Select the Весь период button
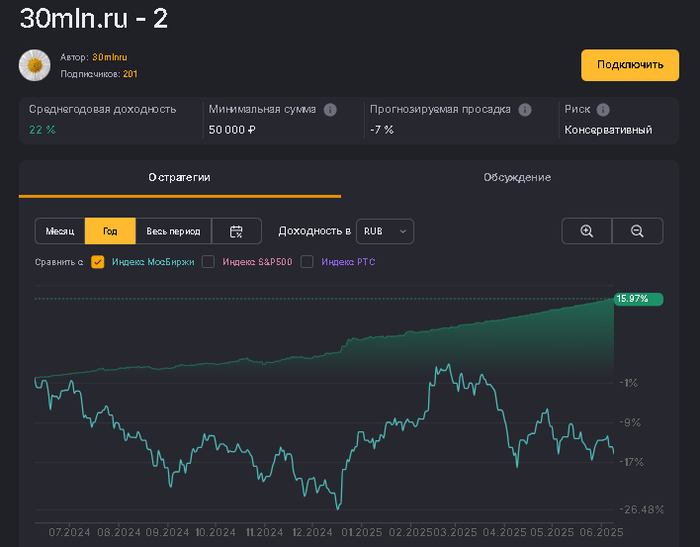Screen dimensions: 700x547 click(x=173, y=231)
